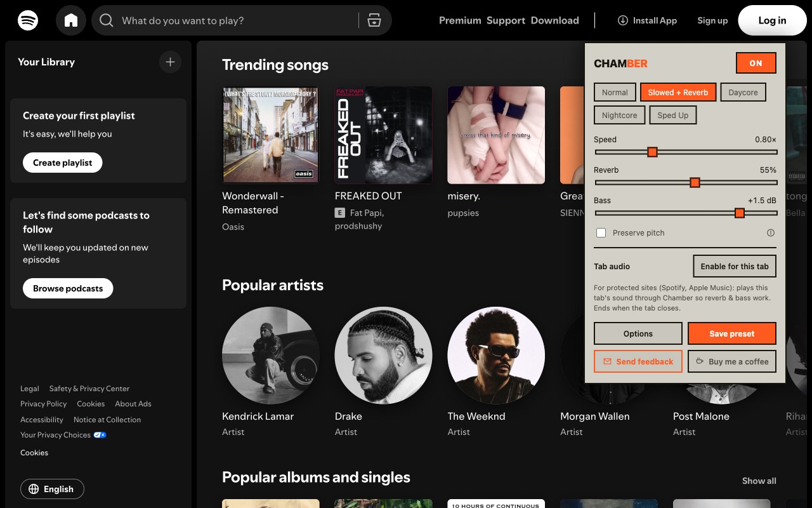The width and height of the screenshot is (812, 508).
Task: Click Privacy Policy footer link
Action: click(43, 404)
